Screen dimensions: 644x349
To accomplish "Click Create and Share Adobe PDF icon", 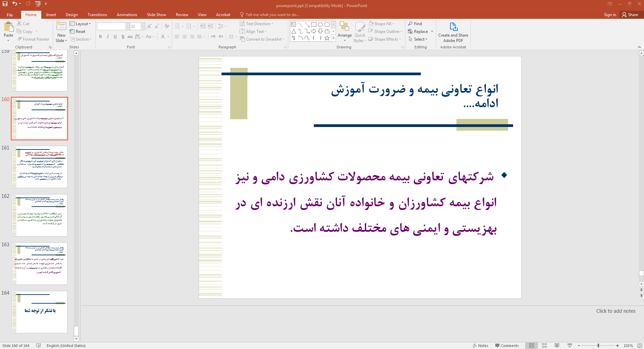I will point(453,27).
